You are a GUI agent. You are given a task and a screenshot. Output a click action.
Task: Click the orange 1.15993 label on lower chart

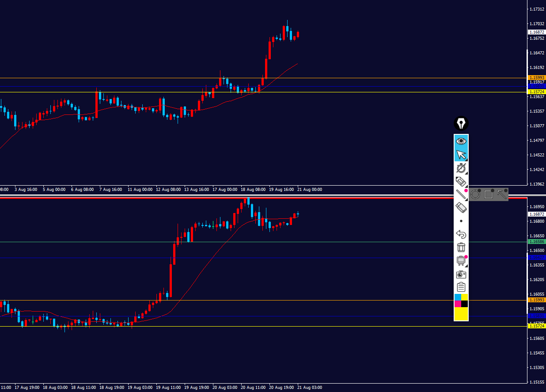537,300
